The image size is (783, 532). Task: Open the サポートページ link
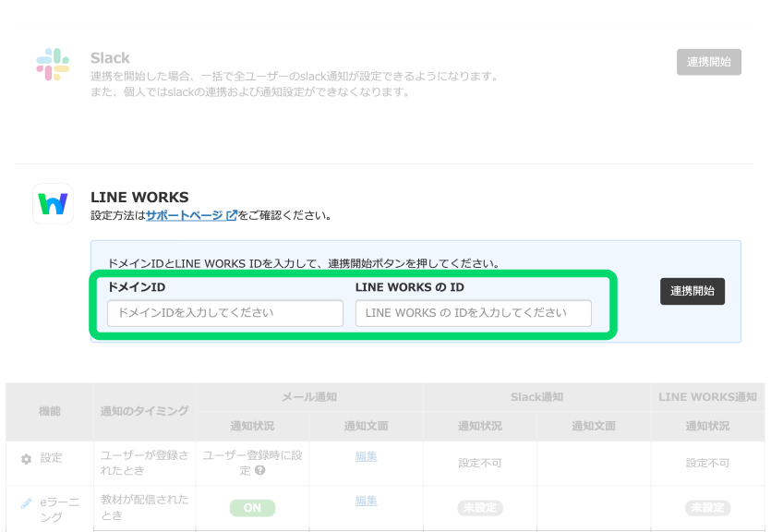[184, 215]
